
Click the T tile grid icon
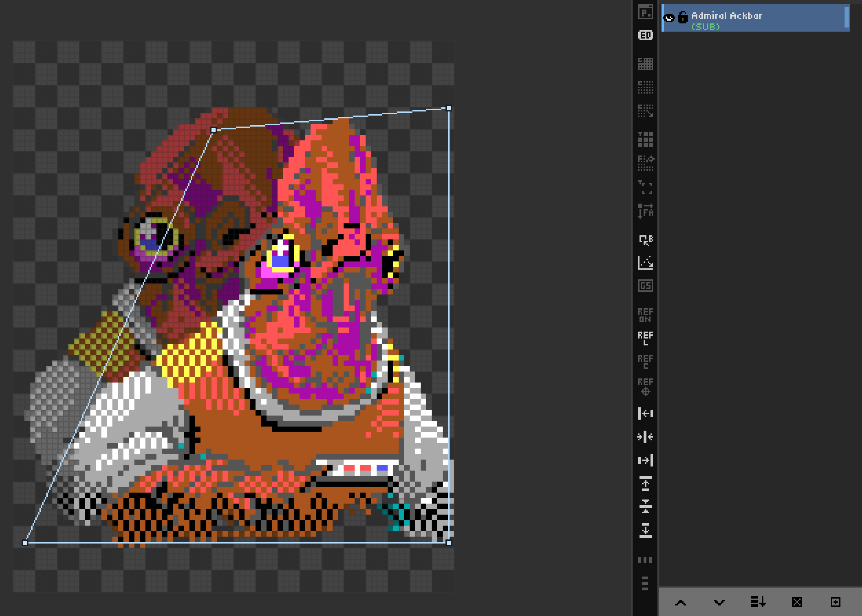645,139
